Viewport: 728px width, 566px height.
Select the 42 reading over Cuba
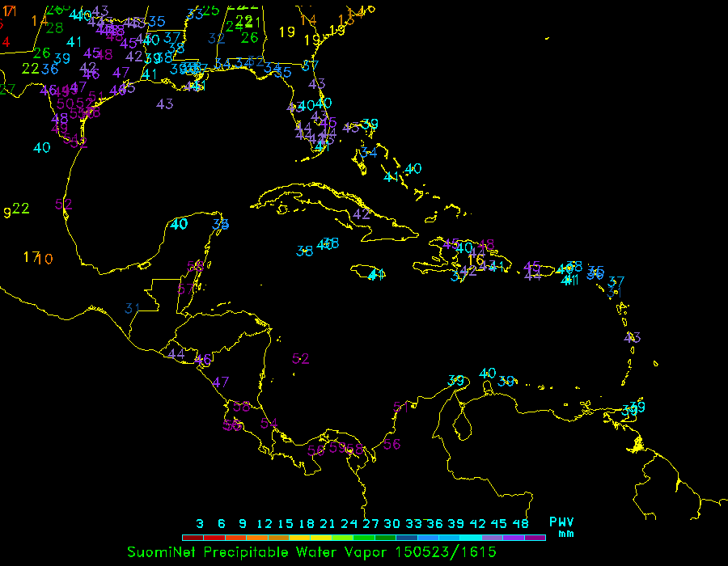tap(362, 214)
